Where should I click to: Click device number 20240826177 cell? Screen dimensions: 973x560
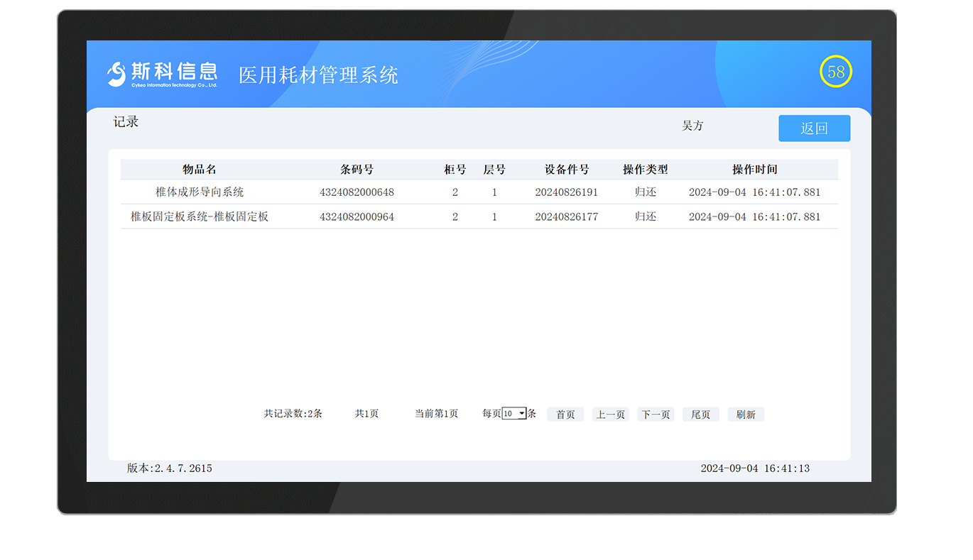click(566, 217)
